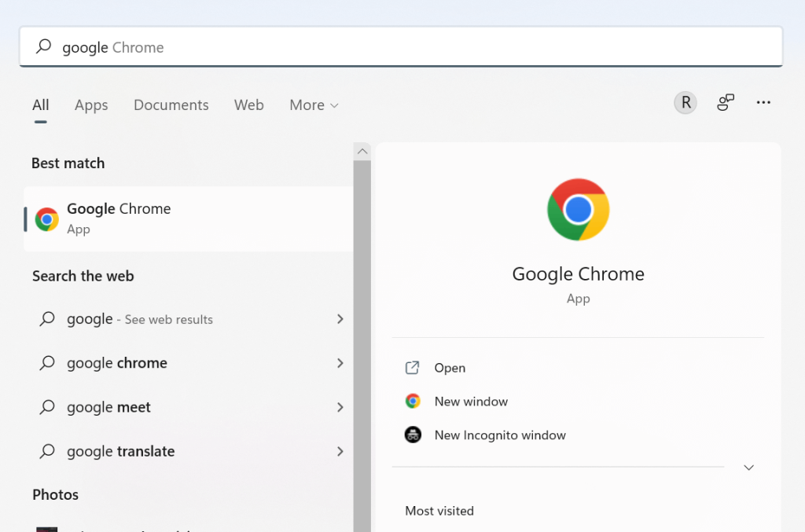
Task: Expand the arrow next to 'google meet'
Action: tap(340, 407)
